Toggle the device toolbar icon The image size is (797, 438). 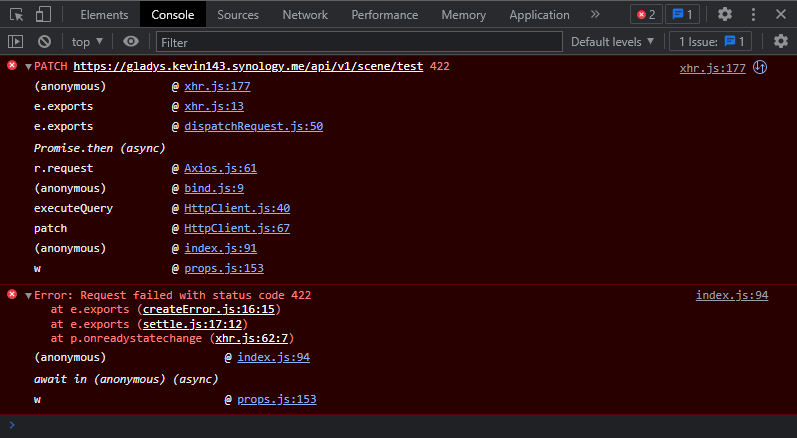coord(44,15)
